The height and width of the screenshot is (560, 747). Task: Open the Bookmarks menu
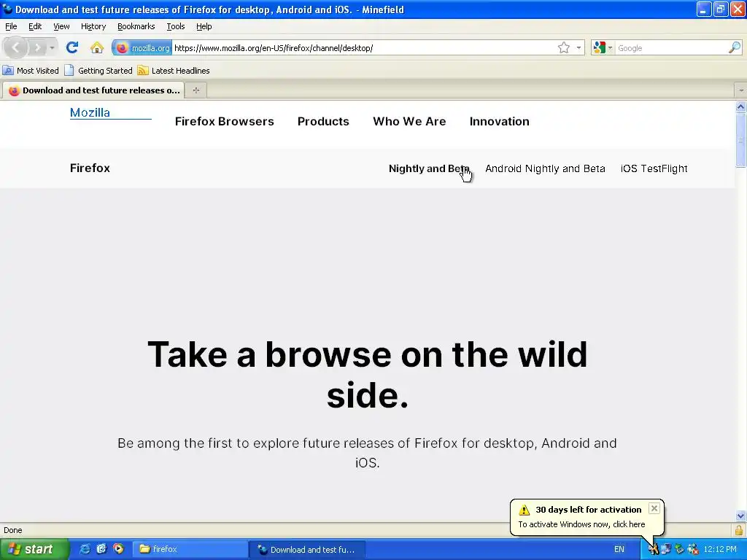(x=136, y=26)
